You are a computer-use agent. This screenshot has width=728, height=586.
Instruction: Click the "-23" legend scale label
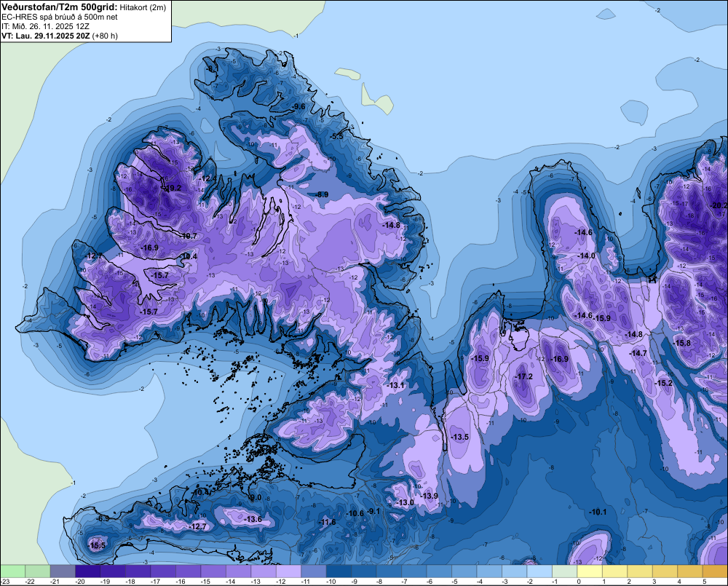tap(5, 582)
